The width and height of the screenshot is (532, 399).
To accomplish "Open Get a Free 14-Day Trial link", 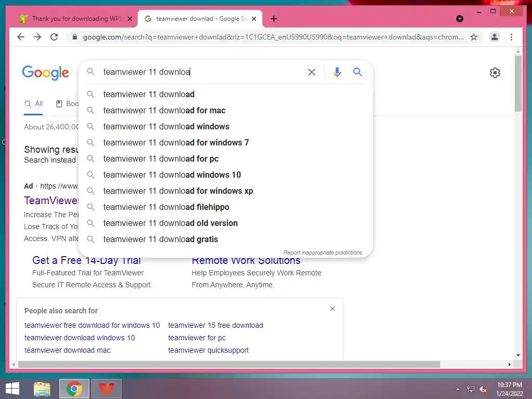I will (87, 260).
